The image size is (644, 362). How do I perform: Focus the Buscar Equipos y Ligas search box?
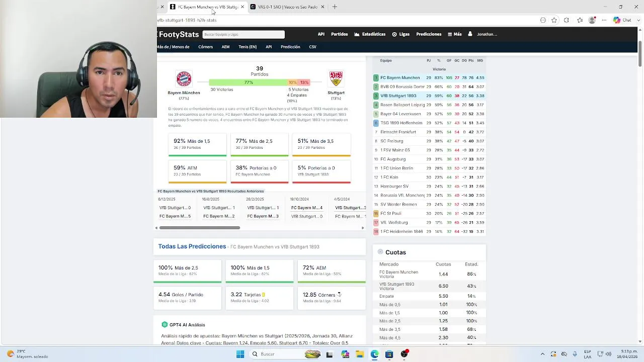coord(244,34)
